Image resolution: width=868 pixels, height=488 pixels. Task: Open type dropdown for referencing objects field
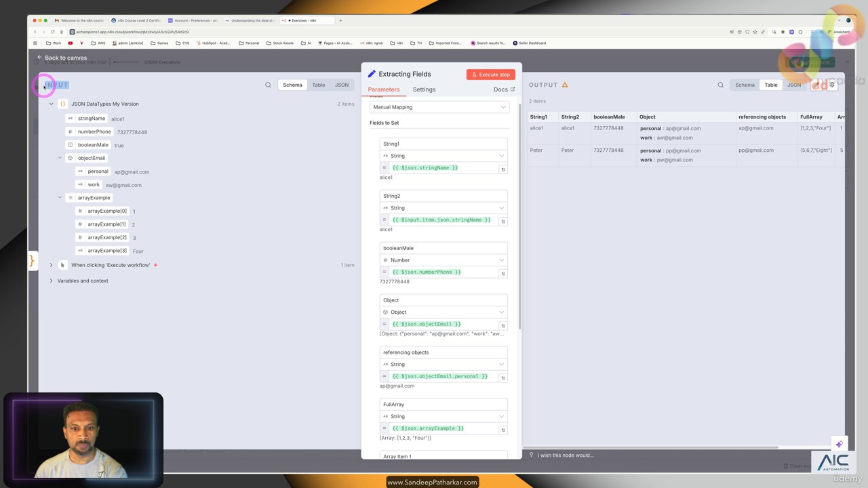click(x=443, y=365)
